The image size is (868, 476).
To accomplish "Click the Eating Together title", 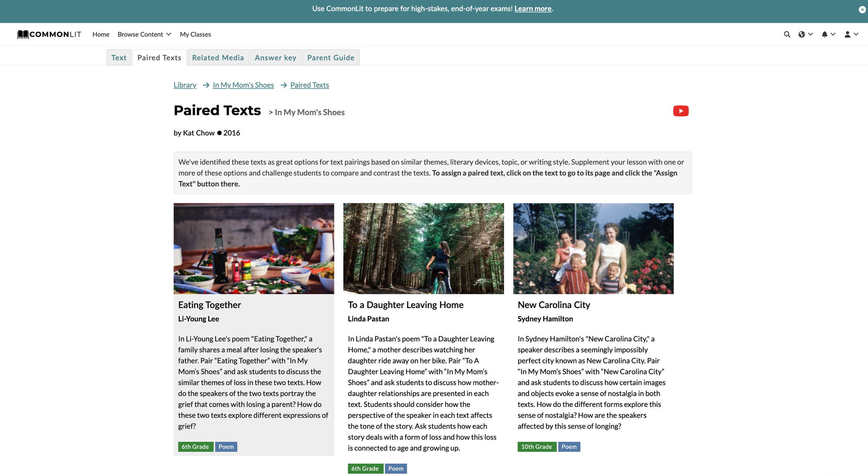I will [209, 305].
